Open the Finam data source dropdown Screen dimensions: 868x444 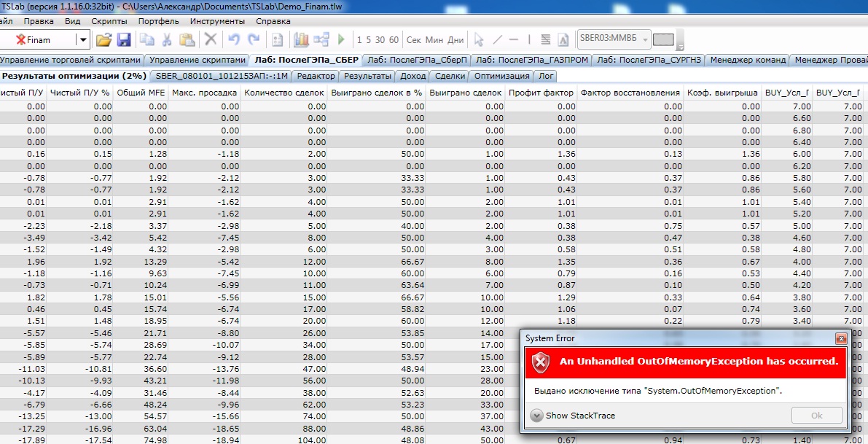point(82,40)
